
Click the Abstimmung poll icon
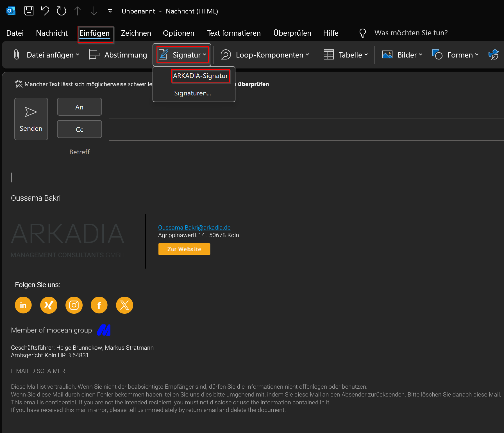point(94,55)
